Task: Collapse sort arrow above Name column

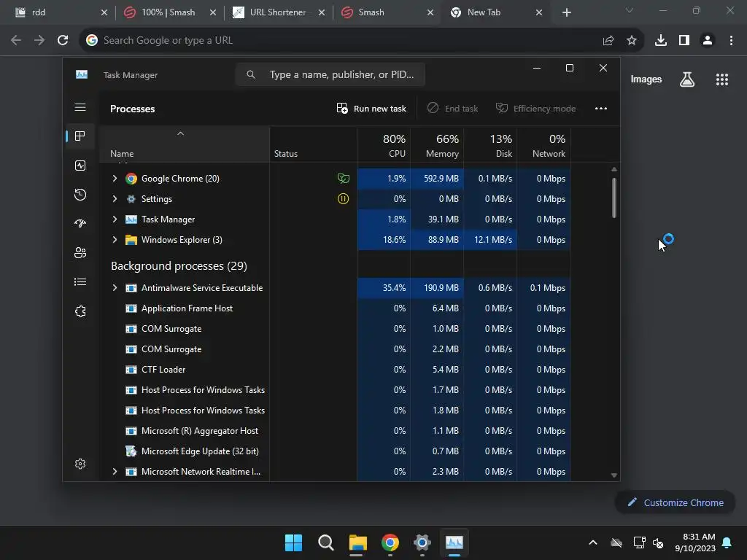Action: pos(180,133)
